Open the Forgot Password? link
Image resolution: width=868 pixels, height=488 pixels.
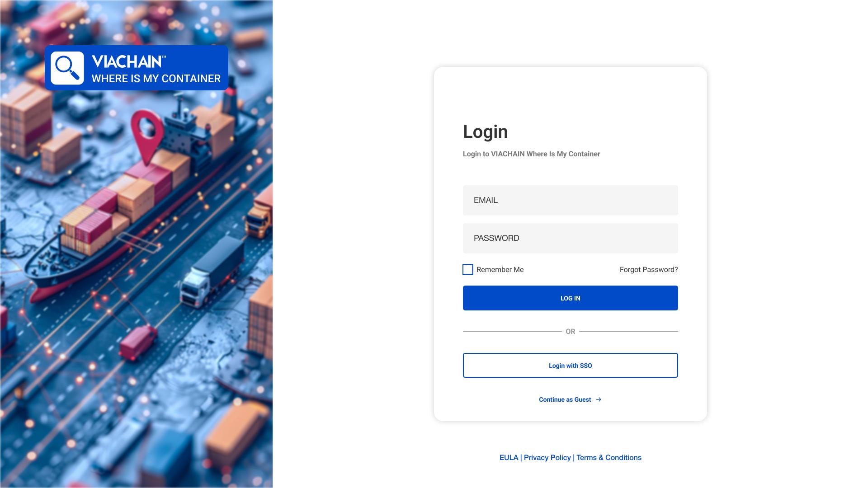pyautogui.click(x=649, y=270)
